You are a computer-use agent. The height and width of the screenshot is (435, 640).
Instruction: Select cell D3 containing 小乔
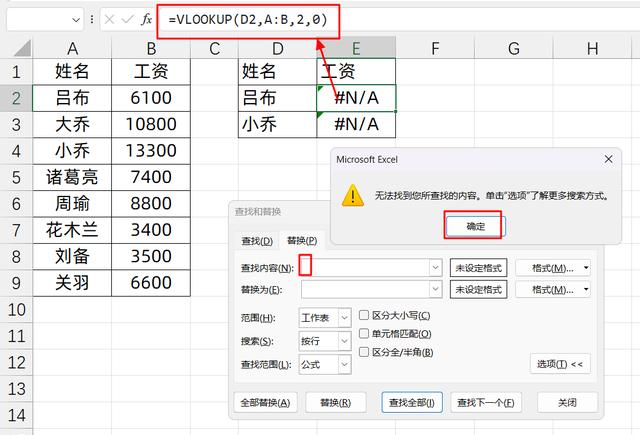click(278, 124)
